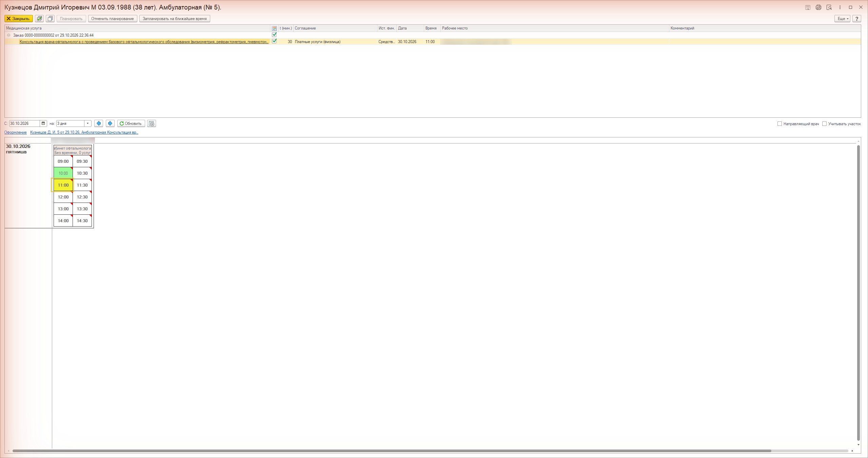Click the uncheck-all stacked squares icon
Image resolution: width=868 pixels, height=458 pixels.
(x=50, y=19)
